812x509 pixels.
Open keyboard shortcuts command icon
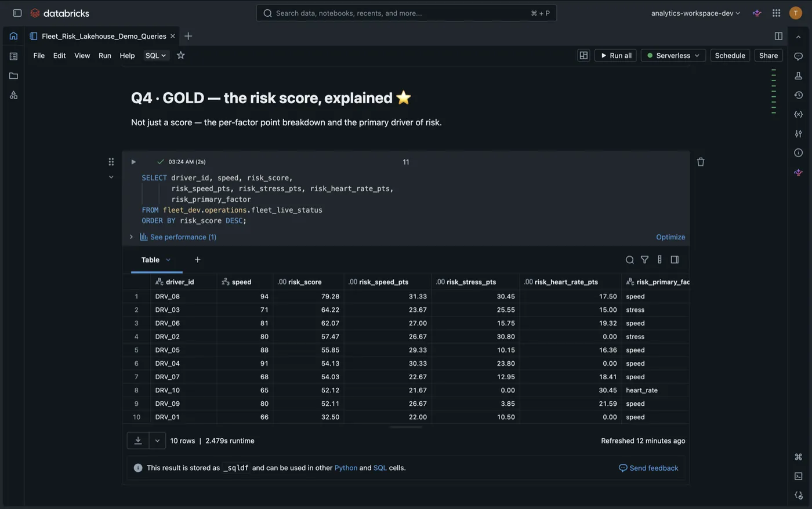(x=798, y=457)
